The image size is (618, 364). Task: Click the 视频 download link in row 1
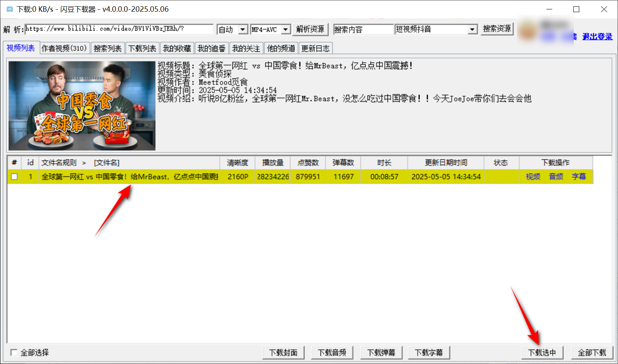(533, 177)
